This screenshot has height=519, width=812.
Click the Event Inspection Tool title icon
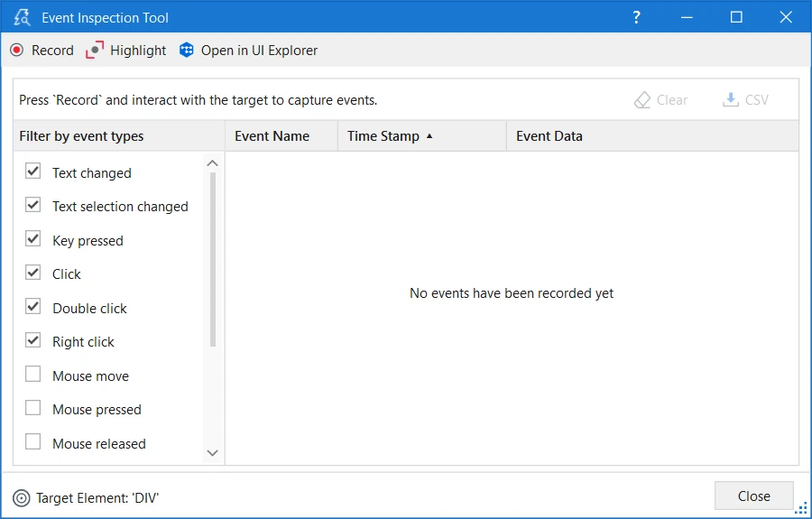click(23, 17)
